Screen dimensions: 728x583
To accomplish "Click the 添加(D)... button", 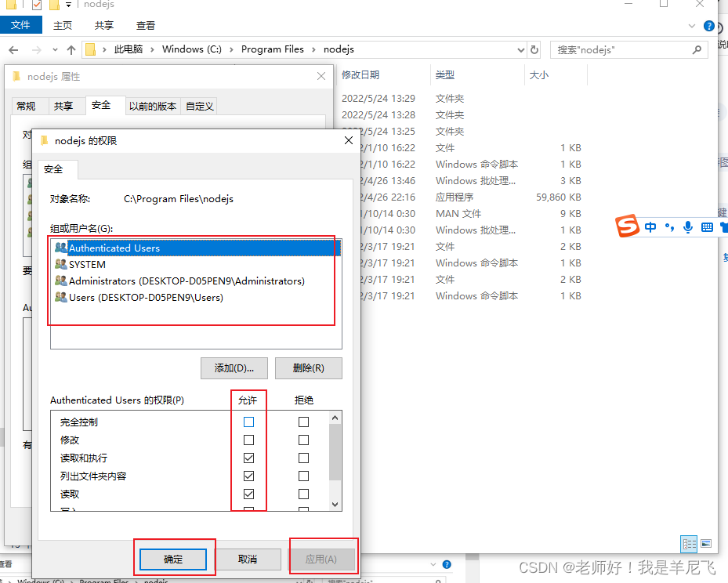I will (234, 368).
